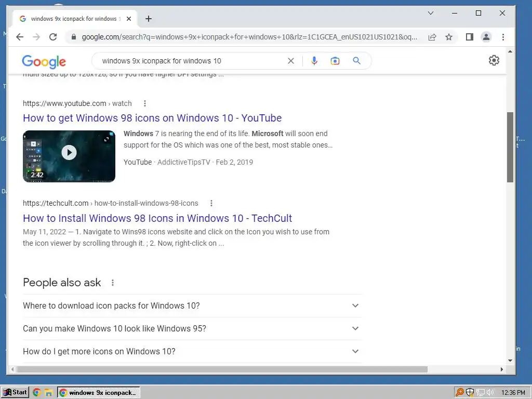Viewport: 532px width, 399px height.
Task: Open People also ask options menu
Action: click(x=113, y=283)
